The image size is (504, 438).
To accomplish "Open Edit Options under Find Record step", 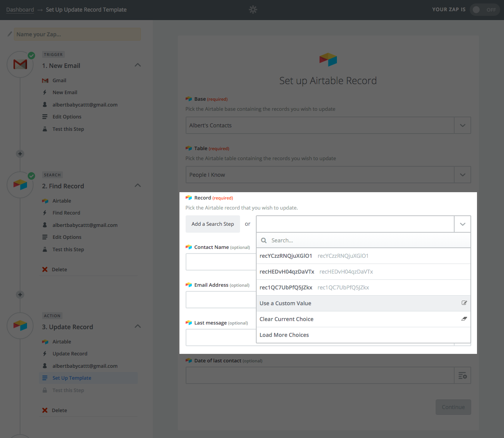I will point(67,237).
